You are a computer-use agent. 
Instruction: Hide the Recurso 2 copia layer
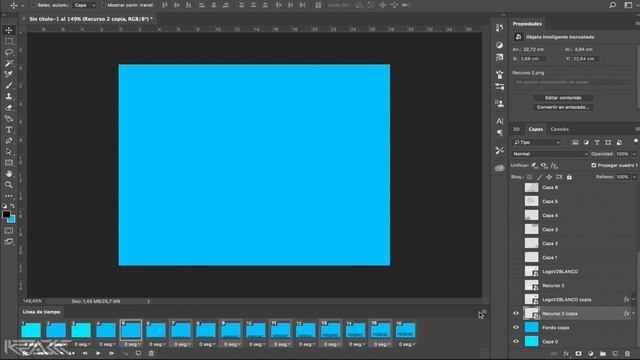pos(516,313)
